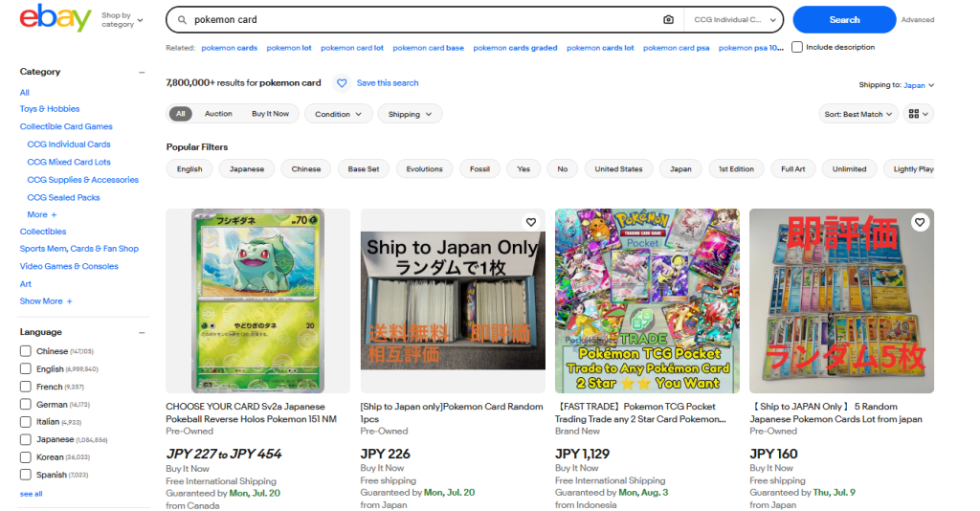
Task: Open the CCG Individual Cards category dropdown
Action: 734,20
